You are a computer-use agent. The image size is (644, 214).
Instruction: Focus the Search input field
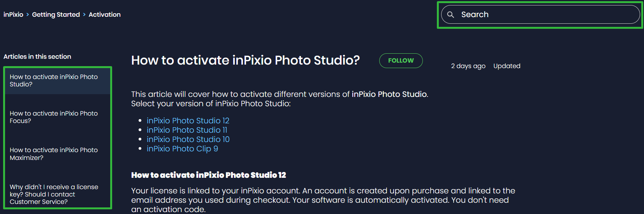(540, 14)
